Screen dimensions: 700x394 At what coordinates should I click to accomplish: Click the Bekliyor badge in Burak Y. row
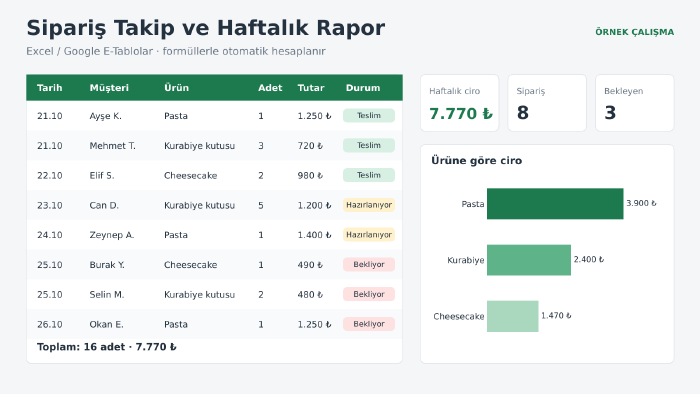pyautogui.click(x=369, y=265)
